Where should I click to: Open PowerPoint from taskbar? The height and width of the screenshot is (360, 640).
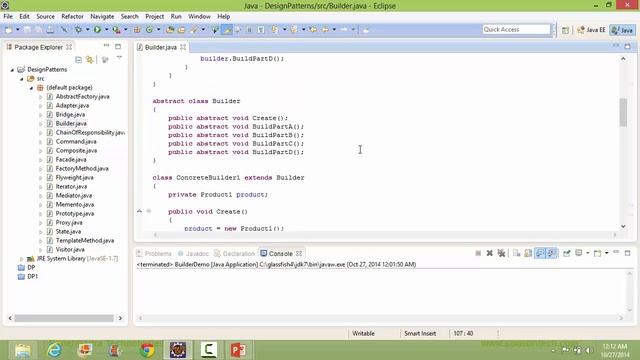[x=238, y=350]
